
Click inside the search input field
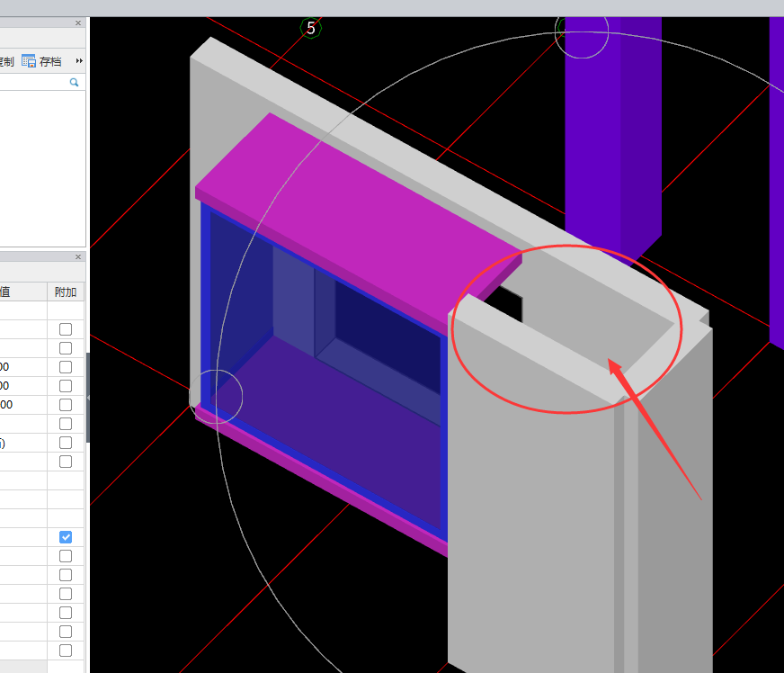(33, 82)
